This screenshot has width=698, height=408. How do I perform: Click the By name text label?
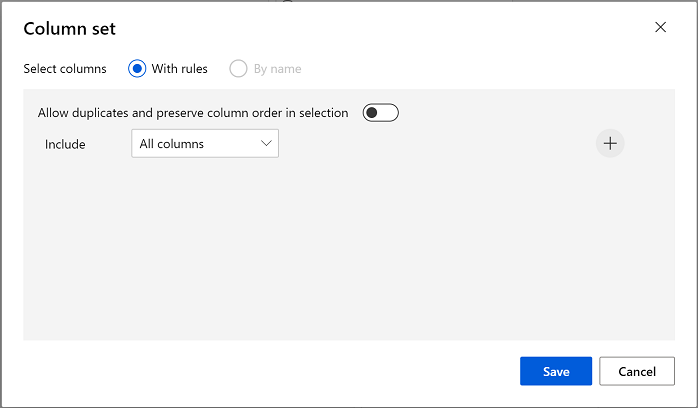[x=277, y=69]
